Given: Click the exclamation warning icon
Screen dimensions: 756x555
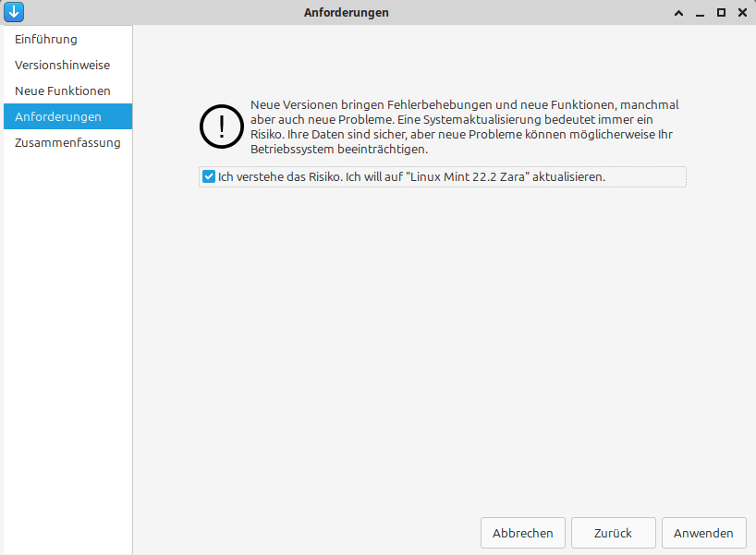Looking at the screenshot, I should pos(221,127).
